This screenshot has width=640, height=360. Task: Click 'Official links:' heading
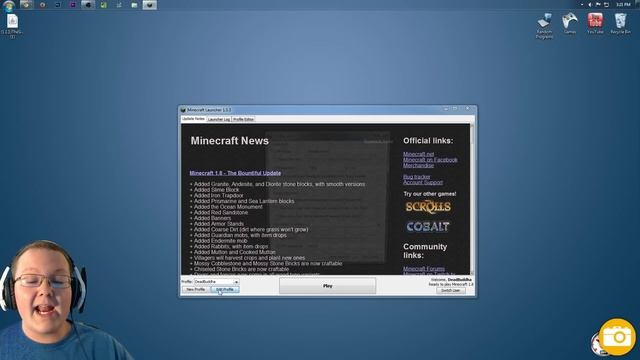[428, 141]
